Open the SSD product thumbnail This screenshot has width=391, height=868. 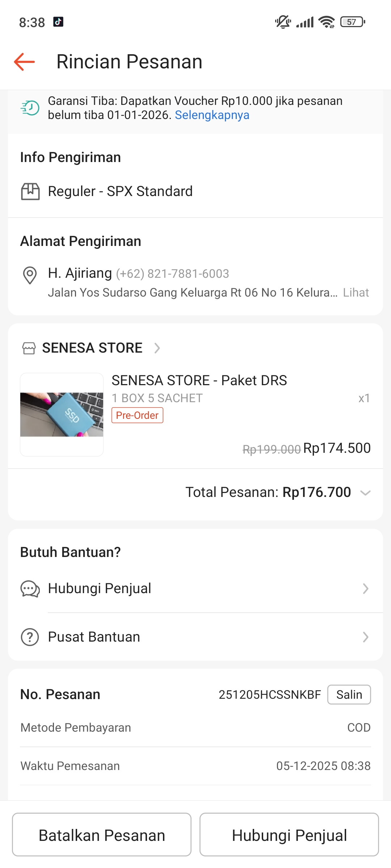[62, 414]
